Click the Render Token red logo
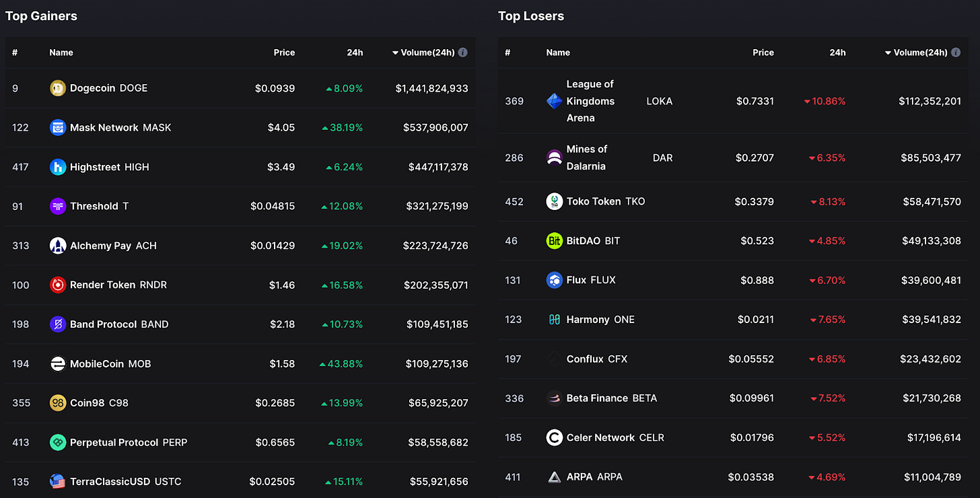980x498 pixels. 58,285
